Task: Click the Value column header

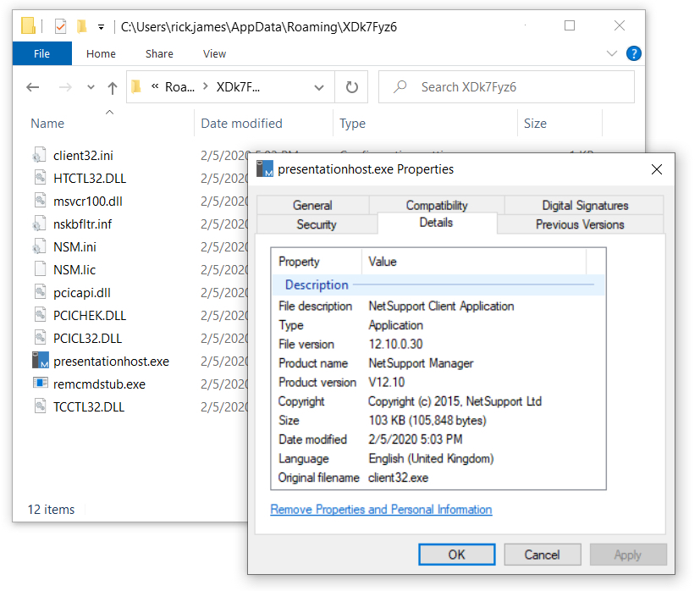Action: pyautogui.click(x=474, y=262)
